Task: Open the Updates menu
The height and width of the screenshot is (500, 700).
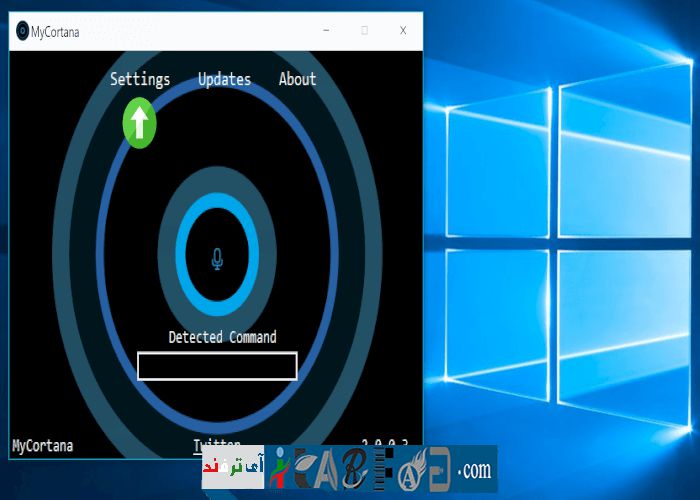Action: (x=224, y=80)
